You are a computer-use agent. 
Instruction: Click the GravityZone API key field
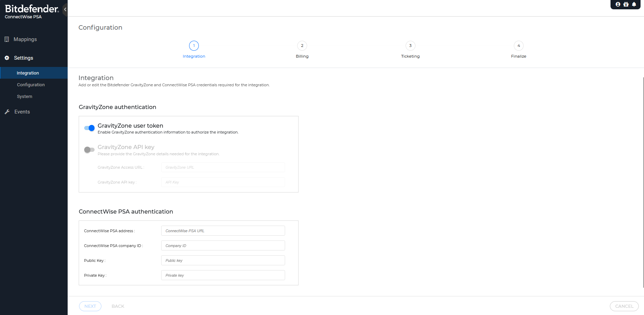tap(223, 182)
